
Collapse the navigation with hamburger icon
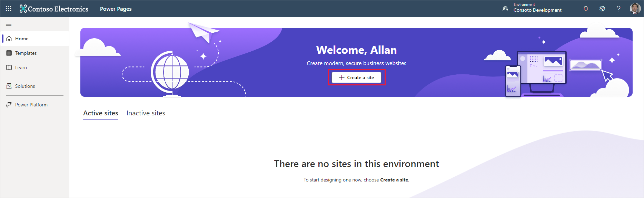pos(9,24)
